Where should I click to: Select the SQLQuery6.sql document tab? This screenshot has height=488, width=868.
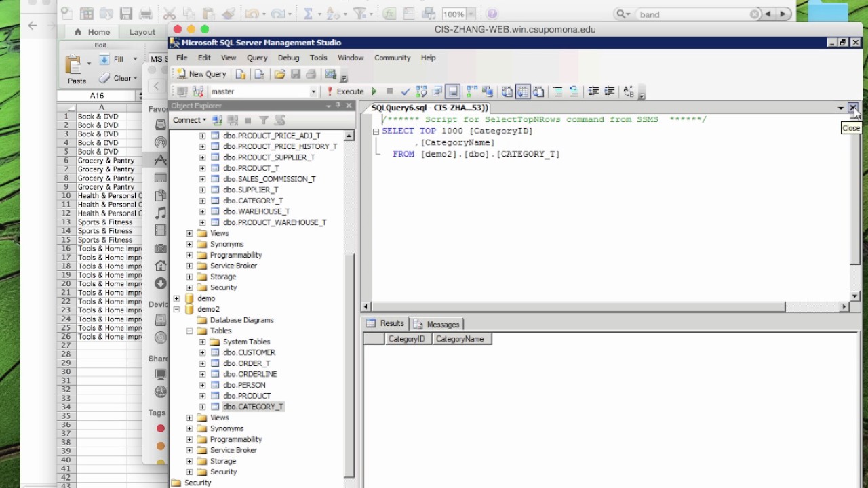point(429,108)
